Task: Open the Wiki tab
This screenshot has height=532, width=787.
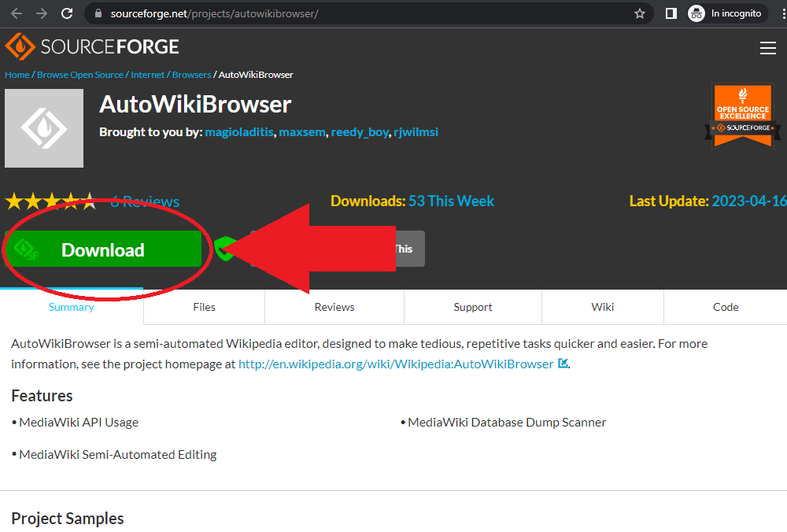Action: pyautogui.click(x=602, y=307)
